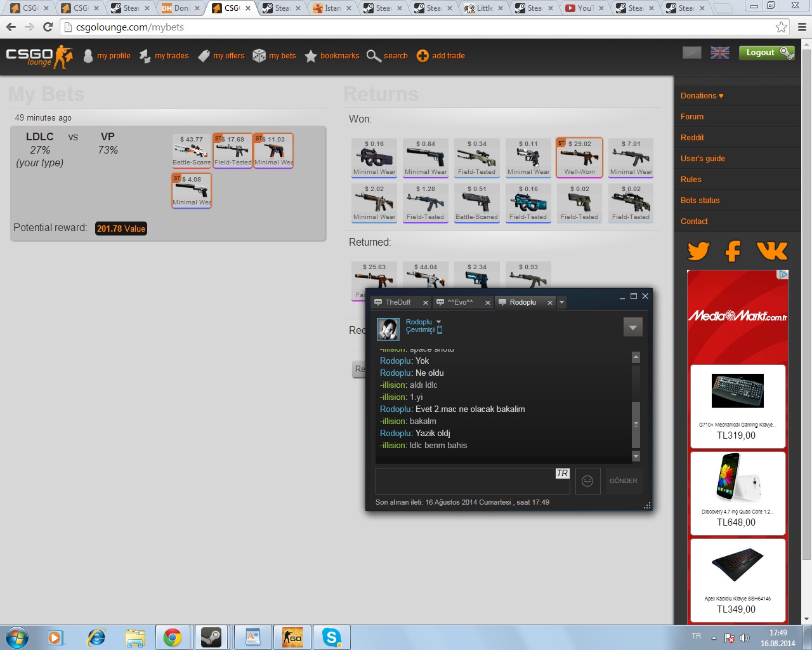This screenshot has height=650, width=812.
Task: Bookmark this page with the star icon
Action: tap(781, 27)
